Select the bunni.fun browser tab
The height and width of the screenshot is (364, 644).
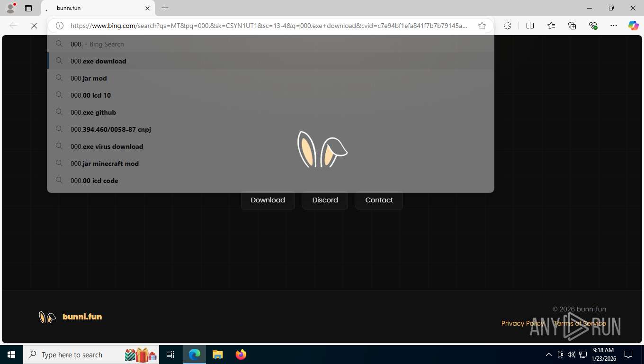click(98, 8)
